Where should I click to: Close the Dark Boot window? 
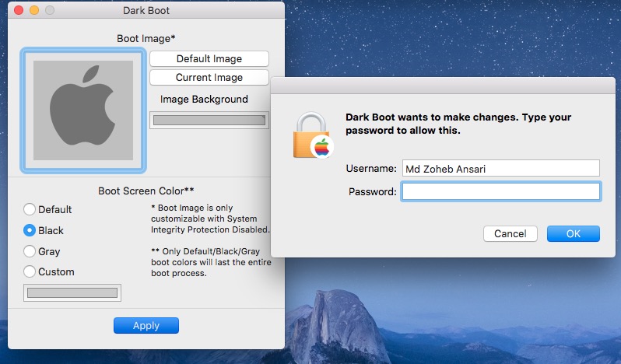pos(19,11)
